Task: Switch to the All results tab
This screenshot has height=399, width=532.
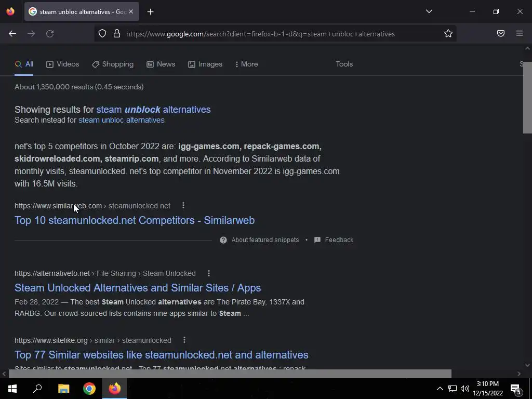Action: coord(24,64)
